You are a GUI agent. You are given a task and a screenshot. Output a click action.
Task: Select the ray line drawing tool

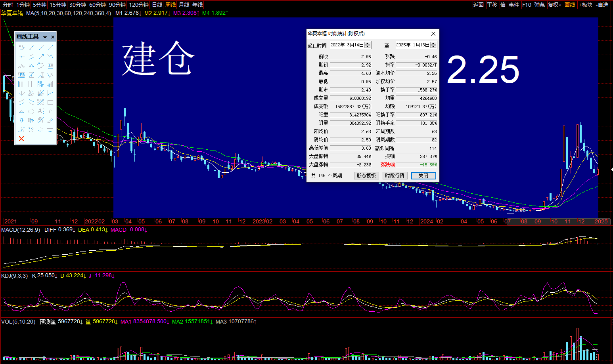coord(40,48)
